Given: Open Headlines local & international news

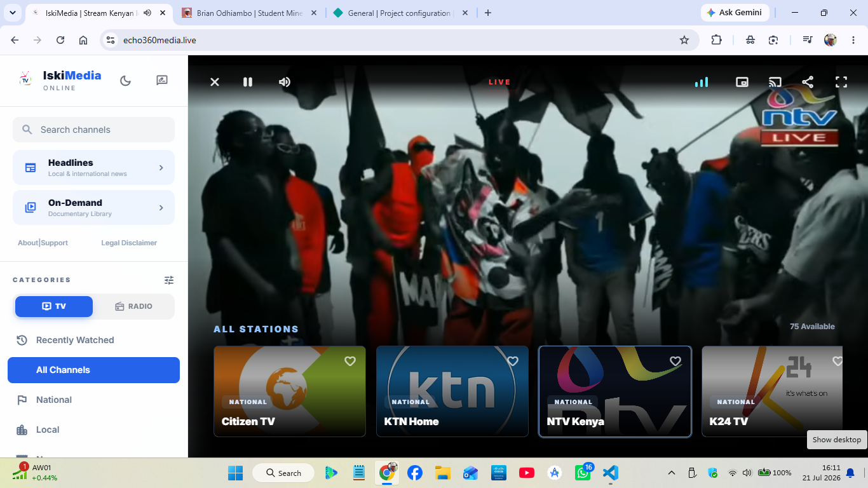Looking at the screenshot, I should tap(93, 168).
